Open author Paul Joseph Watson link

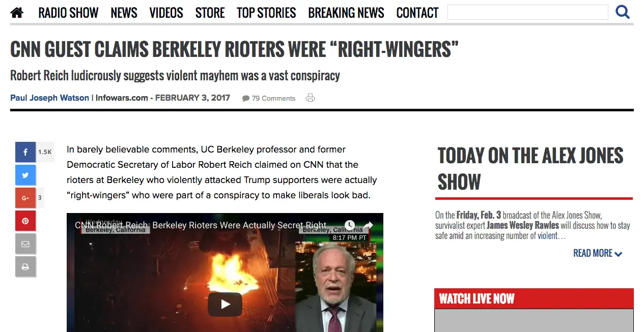(49, 98)
